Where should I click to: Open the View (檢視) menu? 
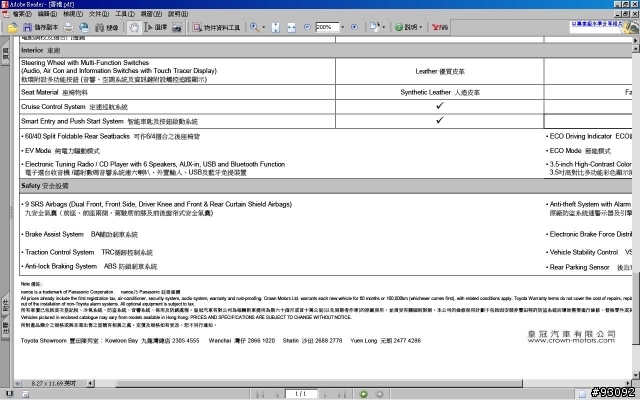point(73,14)
